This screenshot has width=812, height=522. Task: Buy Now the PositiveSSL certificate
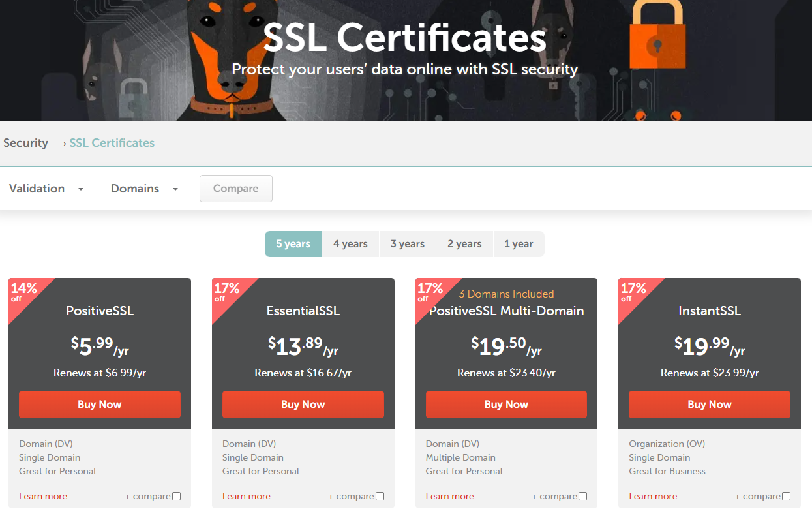click(99, 405)
